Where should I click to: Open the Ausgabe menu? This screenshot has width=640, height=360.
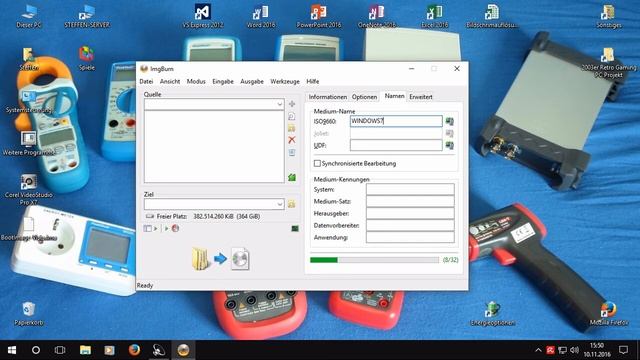click(252, 82)
